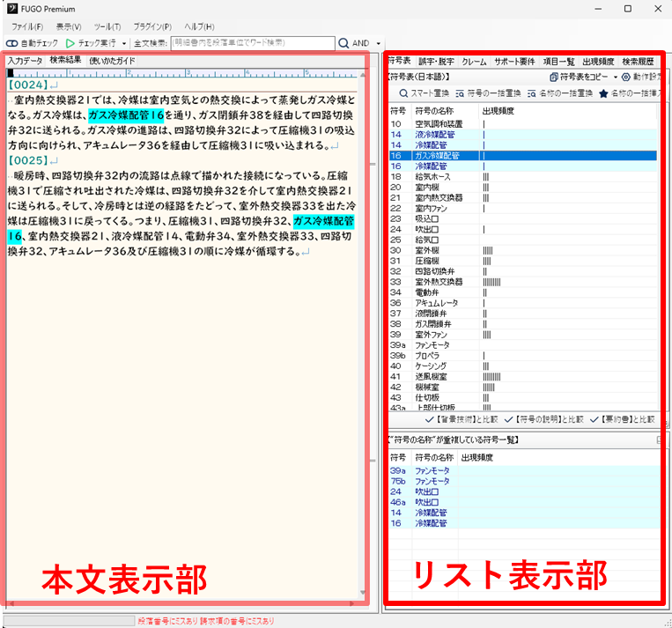Click 名称の一括置換 icon
Viewport: 672px width, 628px height.
click(x=532, y=93)
